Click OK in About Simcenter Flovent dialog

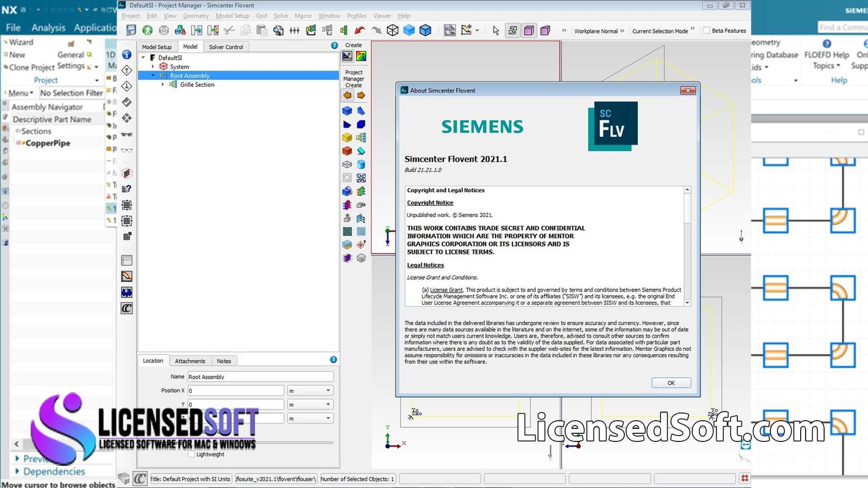coord(671,383)
